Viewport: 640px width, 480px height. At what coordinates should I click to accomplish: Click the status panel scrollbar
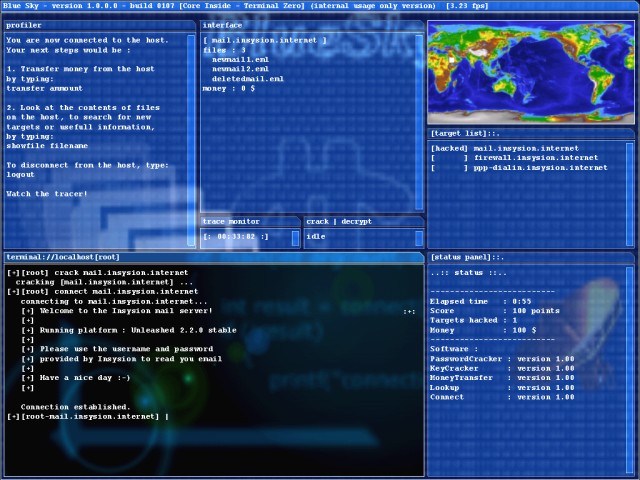point(629,370)
